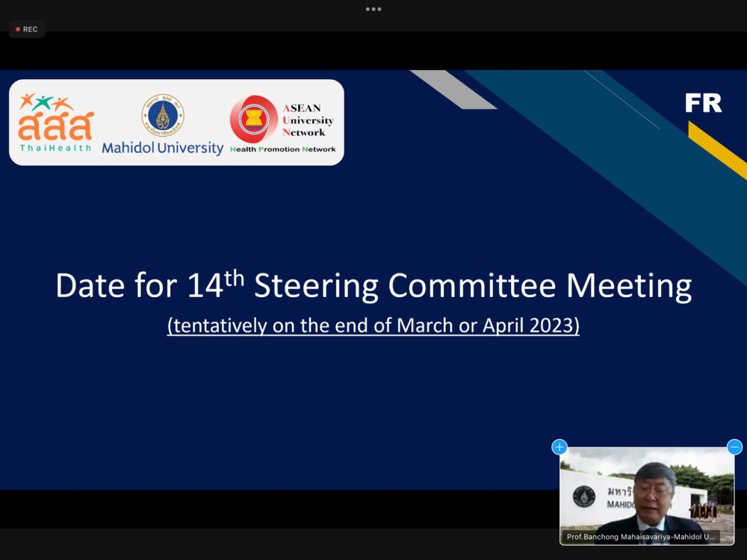
Task: Click the Mahidol University seal emblem
Action: 163,115
